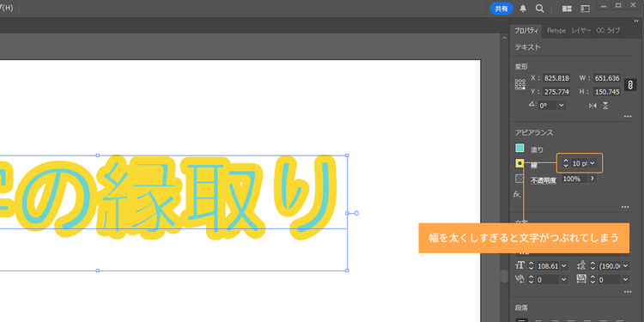The image size is (644, 322).
Task: Click the font size stepper arrows
Action: coord(531,266)
